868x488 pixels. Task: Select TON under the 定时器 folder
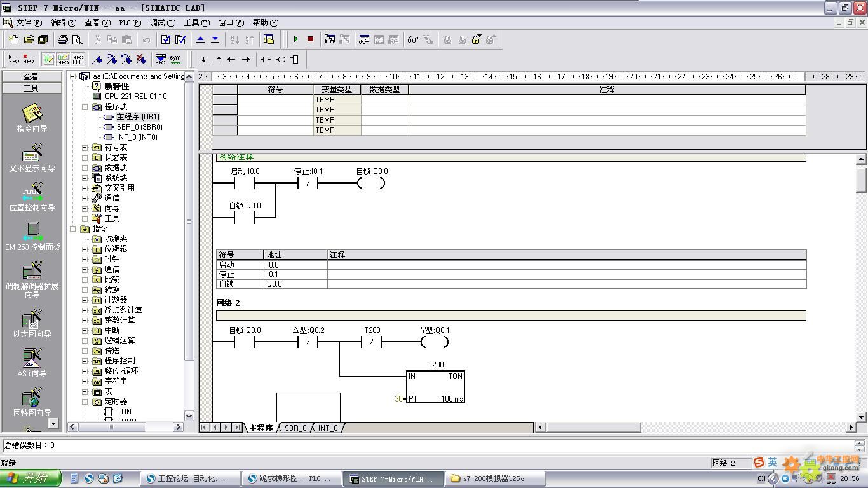point(124,412)
